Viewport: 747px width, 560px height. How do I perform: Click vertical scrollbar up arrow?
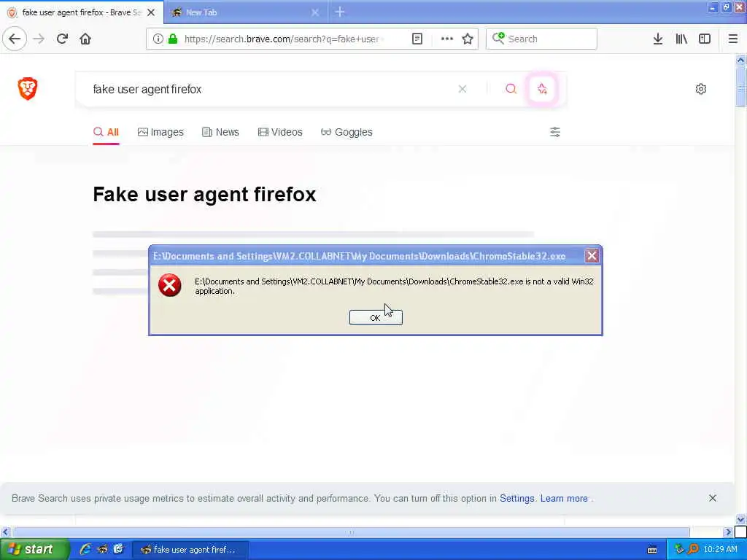740,60
